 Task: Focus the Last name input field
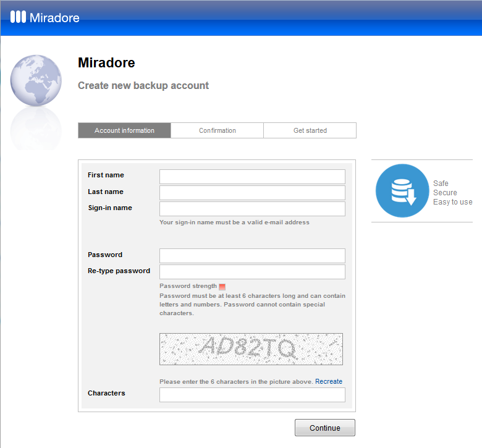[x=252, y=193]
